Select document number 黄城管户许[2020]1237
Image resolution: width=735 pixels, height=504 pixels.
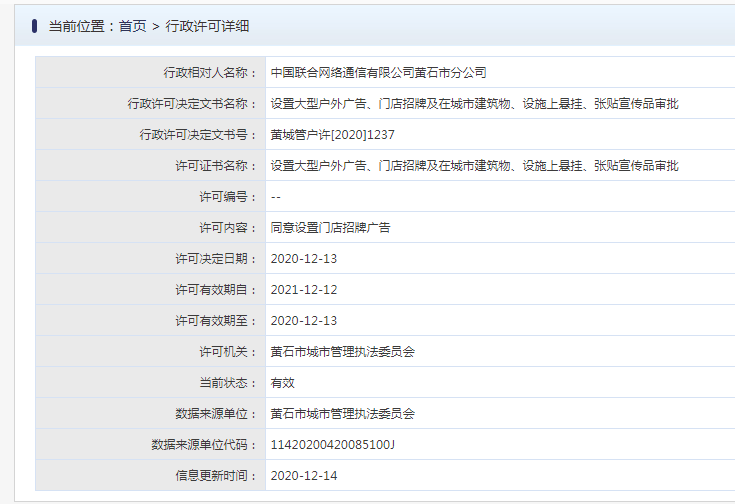(332, 135)
